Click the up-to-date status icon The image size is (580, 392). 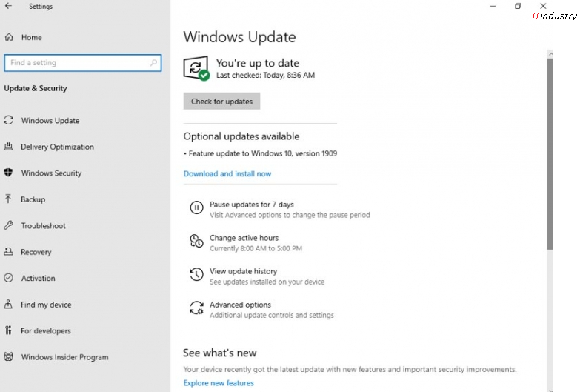click(196, 67)
